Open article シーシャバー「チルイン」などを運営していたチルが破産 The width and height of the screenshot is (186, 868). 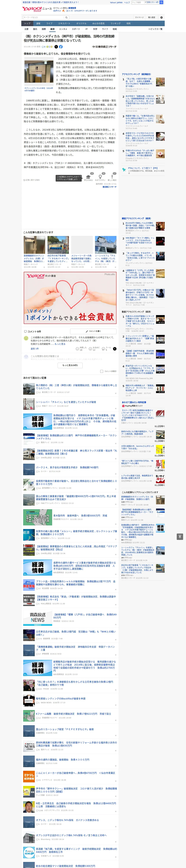point(66,402)
